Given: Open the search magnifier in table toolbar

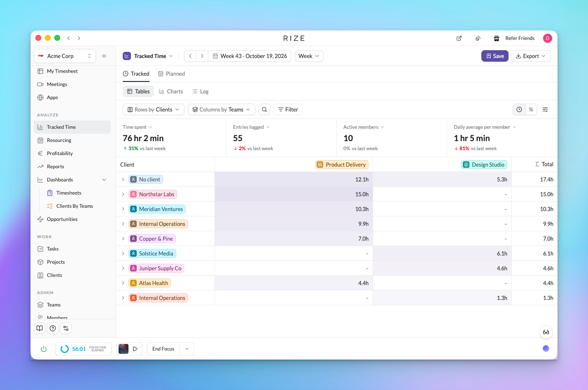Looking at the screenshot, I should [264, 109].
